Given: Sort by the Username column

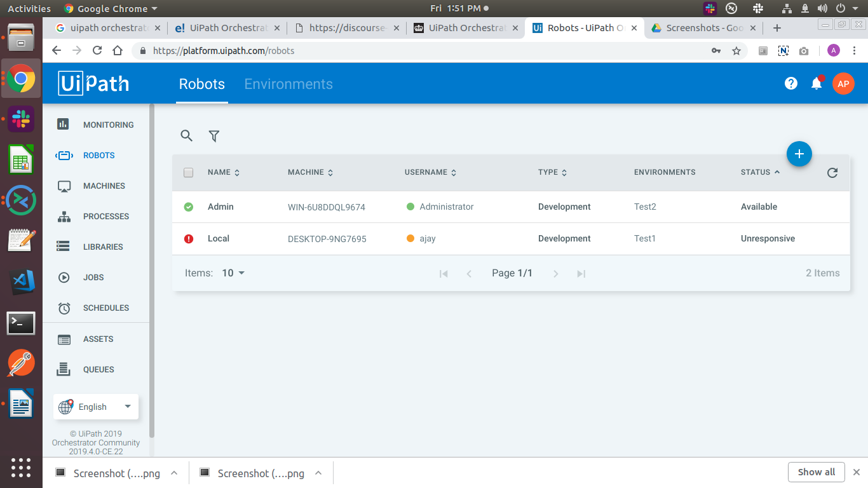Looking at the screenshot, I should coord(430,172).
